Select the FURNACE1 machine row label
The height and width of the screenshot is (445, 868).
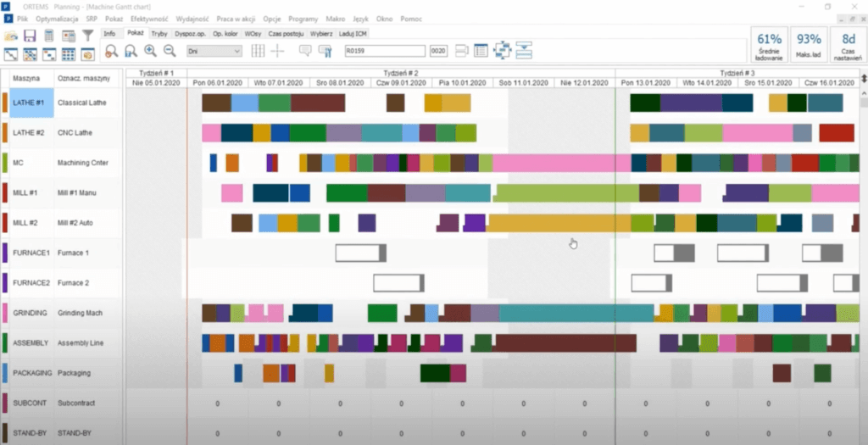[28, 253]
